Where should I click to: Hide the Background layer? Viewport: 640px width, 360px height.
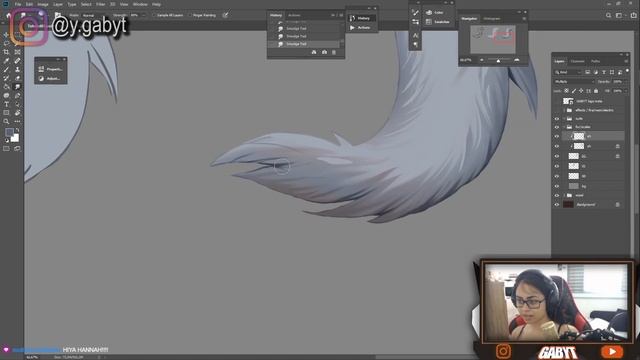(556, 205)
